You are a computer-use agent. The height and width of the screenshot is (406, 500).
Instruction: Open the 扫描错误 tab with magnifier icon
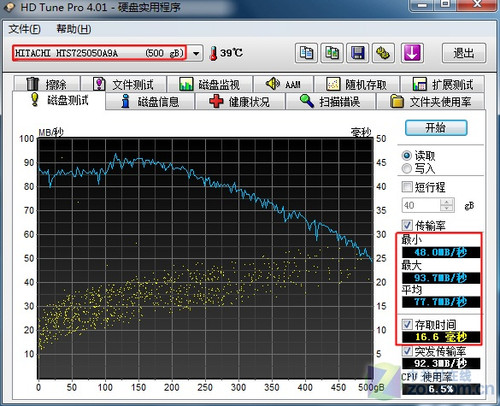pyautogui.click(x=330, y=101)
